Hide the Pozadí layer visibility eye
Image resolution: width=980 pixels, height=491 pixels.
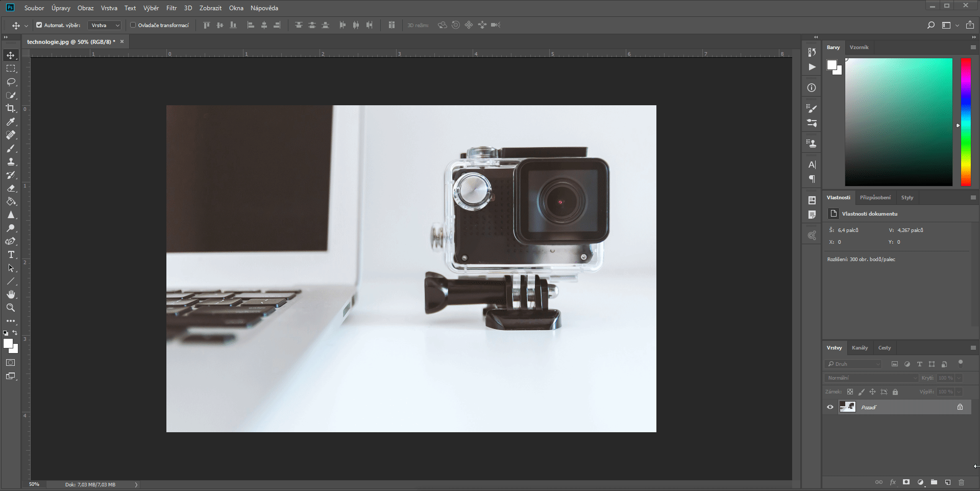tap(830, 407)
